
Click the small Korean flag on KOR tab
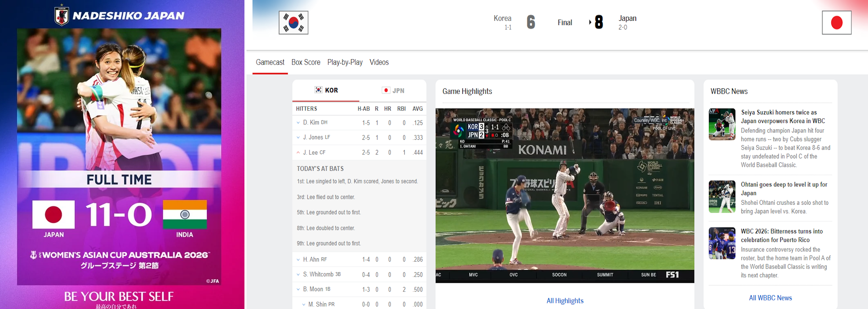point(318,90)
